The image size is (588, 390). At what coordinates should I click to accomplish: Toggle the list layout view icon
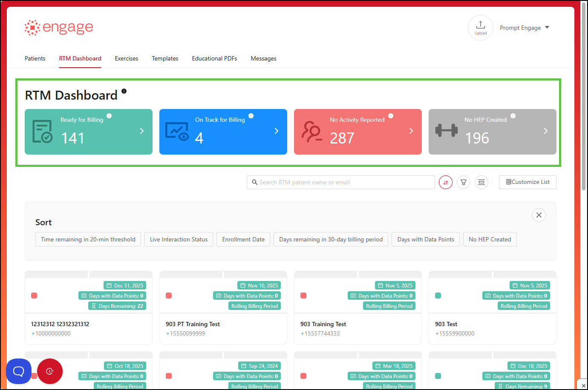[481, 182]
